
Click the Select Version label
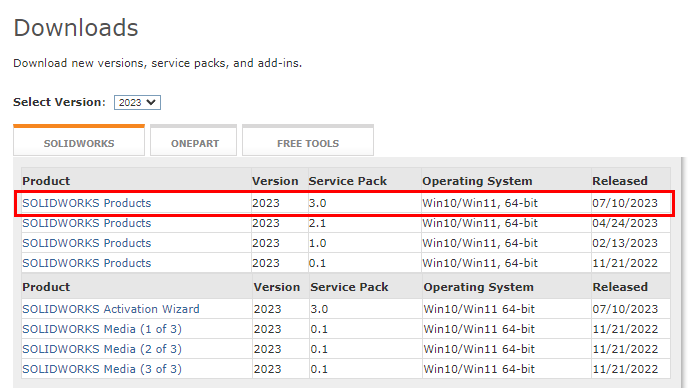click(59, 102)
